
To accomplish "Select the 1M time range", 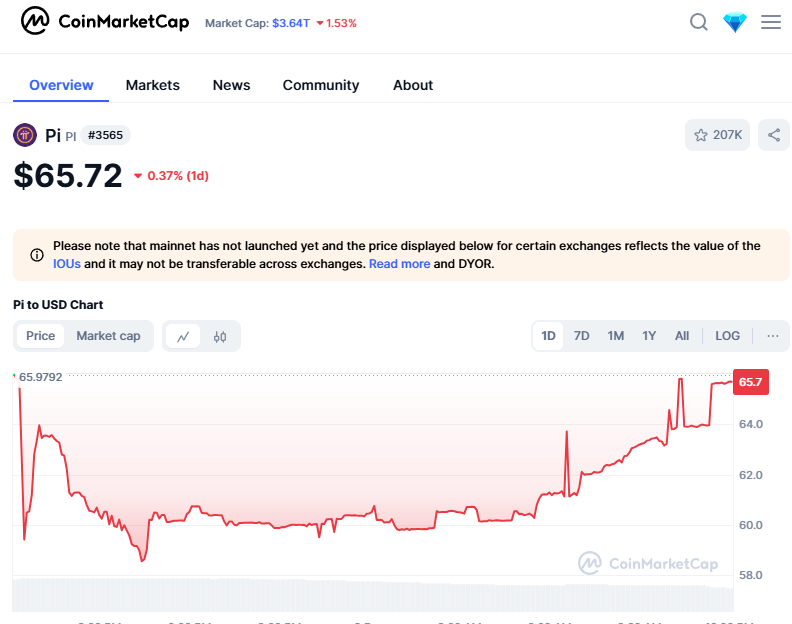I will (616, 336).
